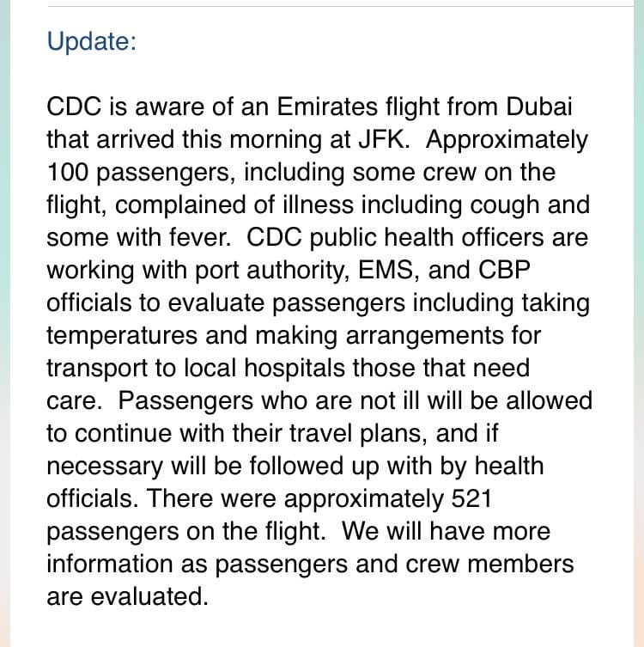Select the word "transport"

(97, 368)
